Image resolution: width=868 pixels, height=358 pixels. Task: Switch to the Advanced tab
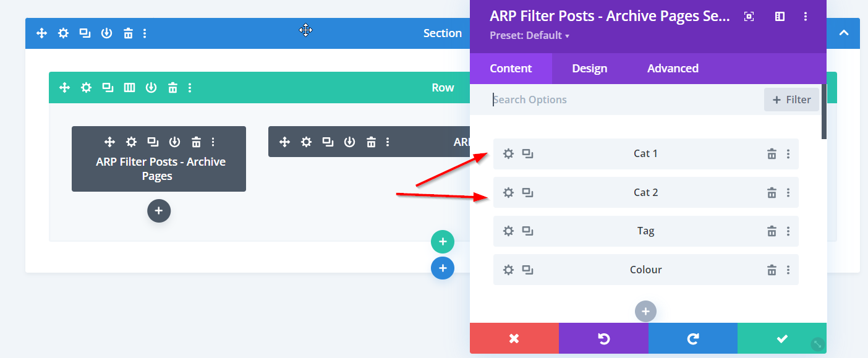point(673,69)
